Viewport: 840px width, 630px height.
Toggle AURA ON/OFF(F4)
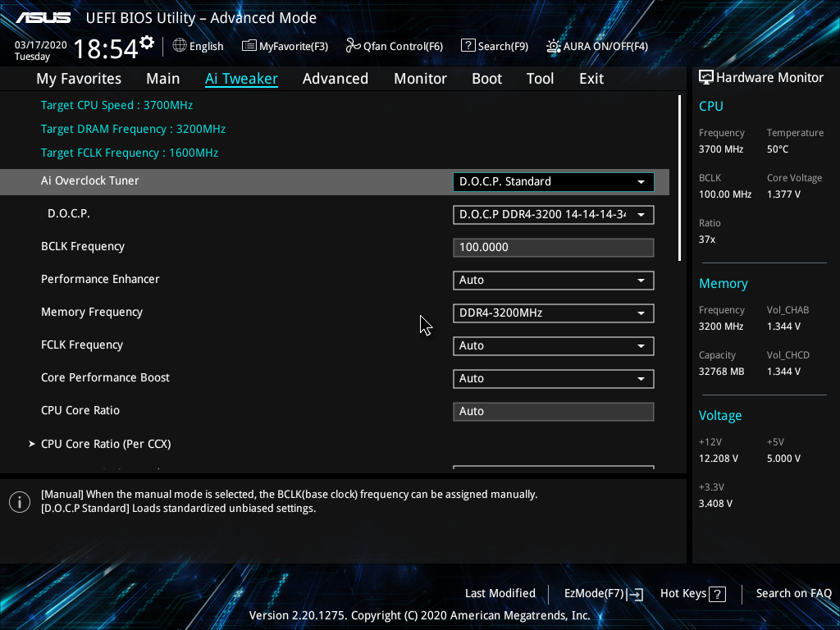coord(597,46)
